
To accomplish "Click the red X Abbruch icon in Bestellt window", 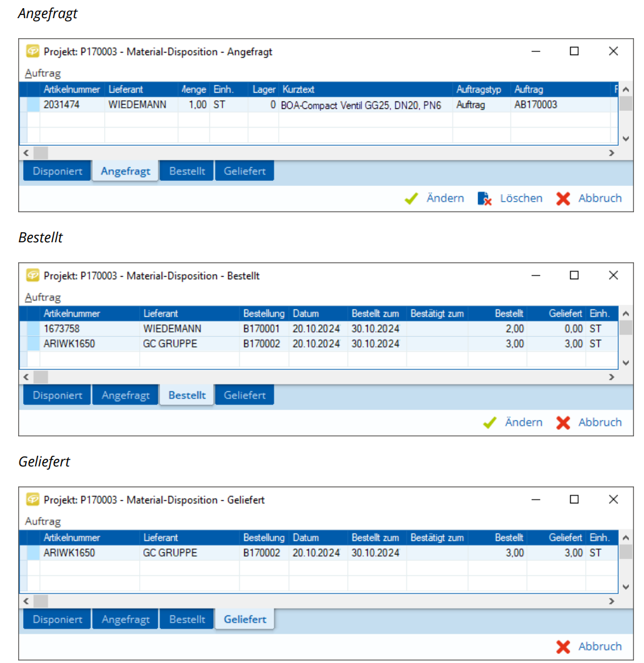I will click(563, 423).
